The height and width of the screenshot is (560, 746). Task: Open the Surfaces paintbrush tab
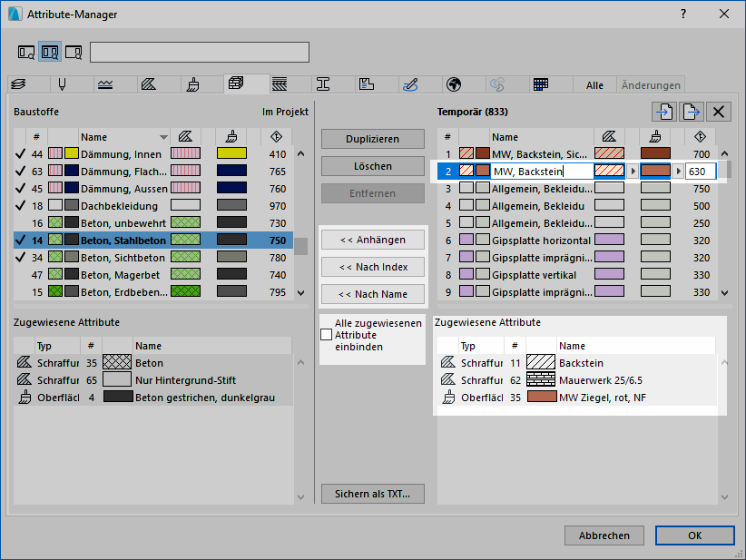coord(192,84)
